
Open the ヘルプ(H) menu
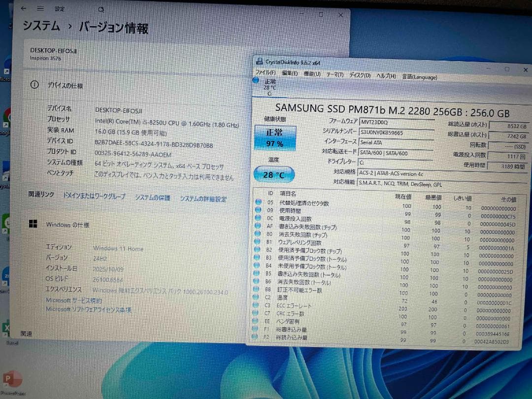pyautogui.click(x=386, y=76)
